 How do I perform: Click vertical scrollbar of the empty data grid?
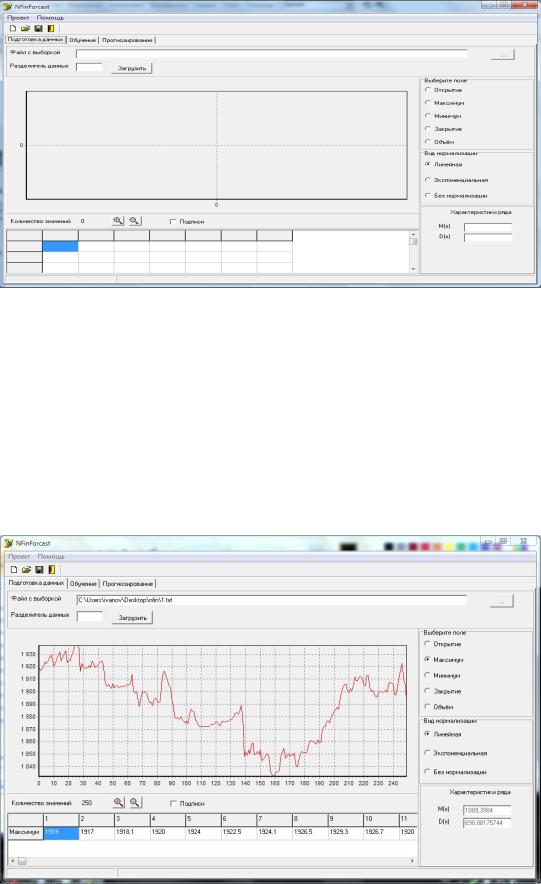coord(413,251)
